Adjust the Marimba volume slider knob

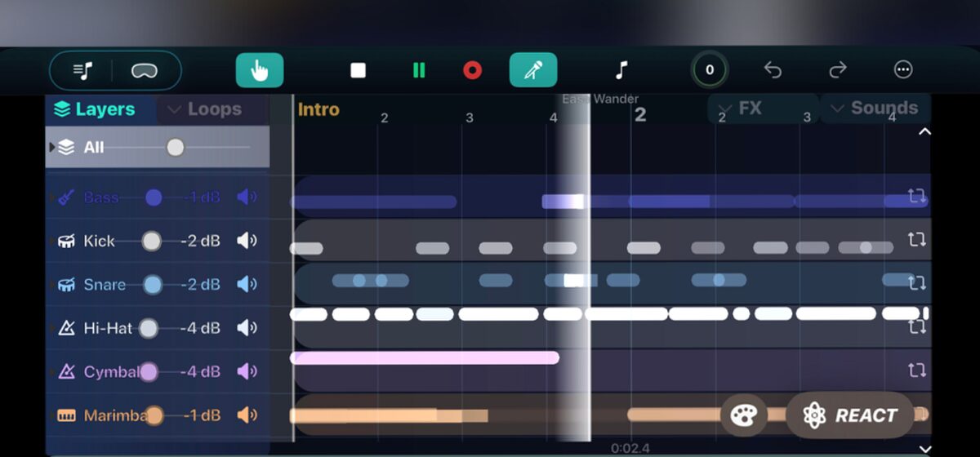coord(154,415)
